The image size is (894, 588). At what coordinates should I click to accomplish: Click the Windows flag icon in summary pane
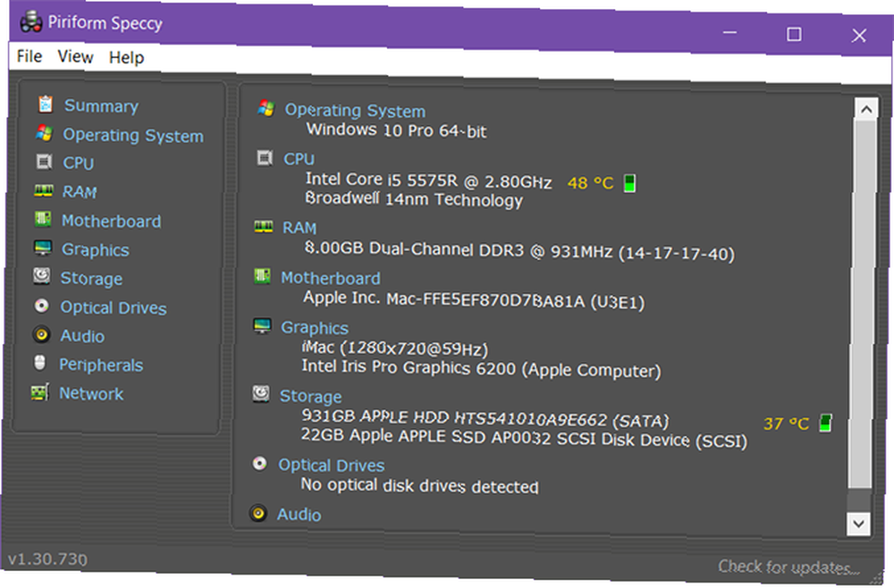(266, 107)
